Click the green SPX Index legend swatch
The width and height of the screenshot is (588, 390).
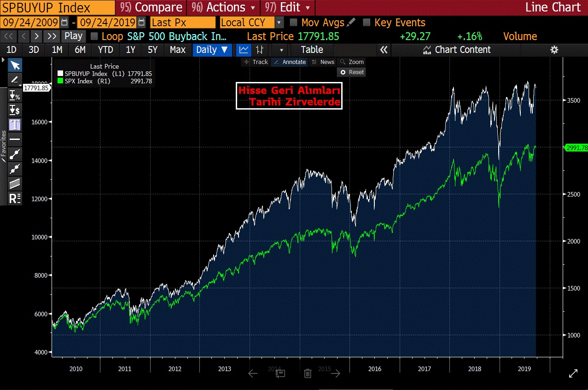60,81
